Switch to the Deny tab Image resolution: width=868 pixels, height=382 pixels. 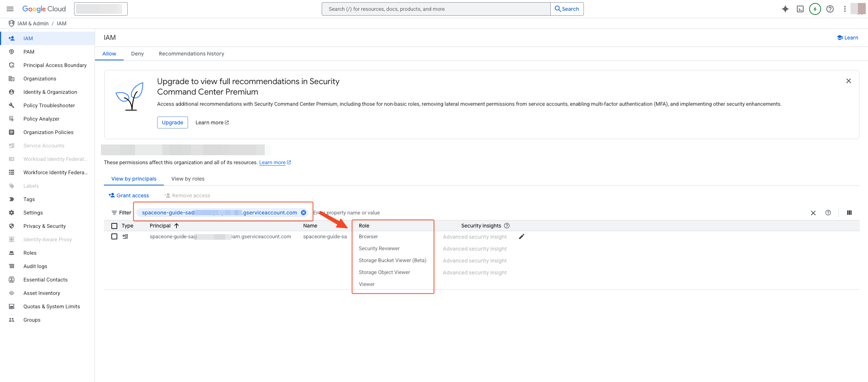click(137, 54)
